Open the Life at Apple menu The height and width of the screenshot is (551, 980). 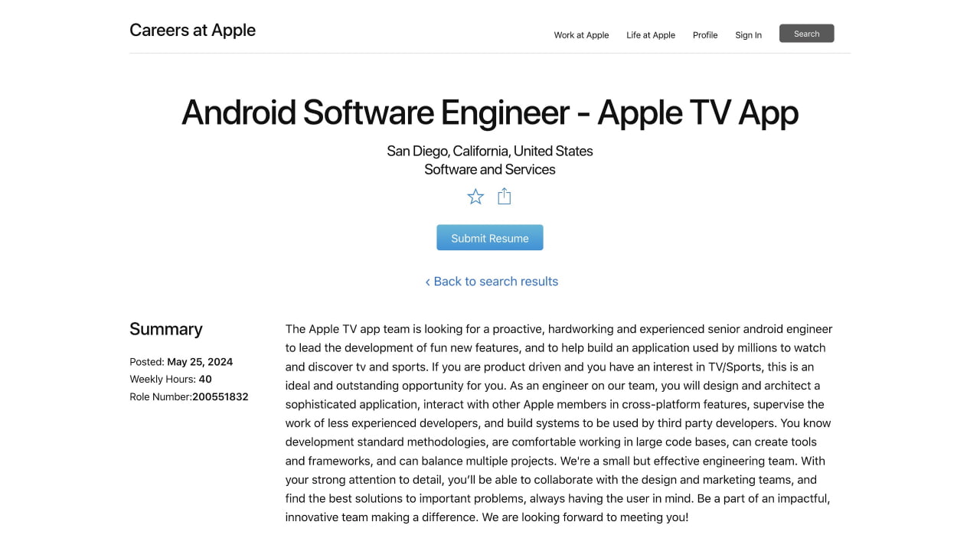651,35
